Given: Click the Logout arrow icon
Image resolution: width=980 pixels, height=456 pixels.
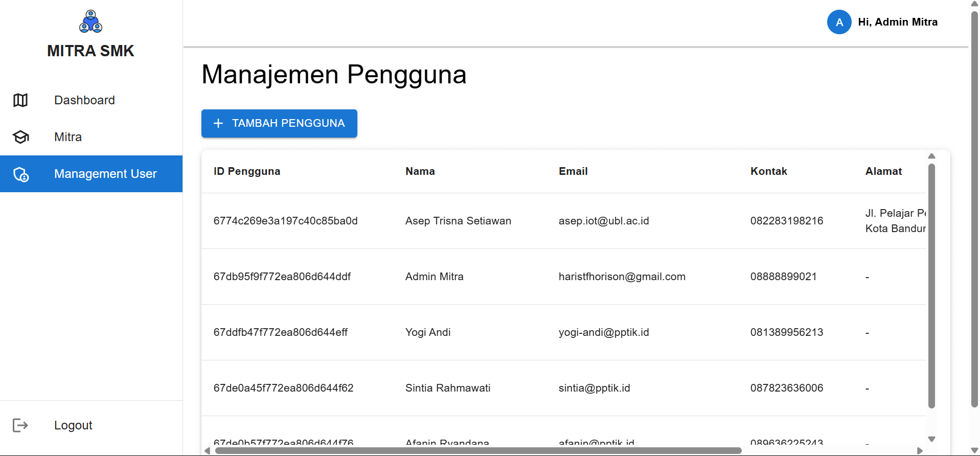Looking at the screenshot, I should pyautogui.click(x=20, y=425).
